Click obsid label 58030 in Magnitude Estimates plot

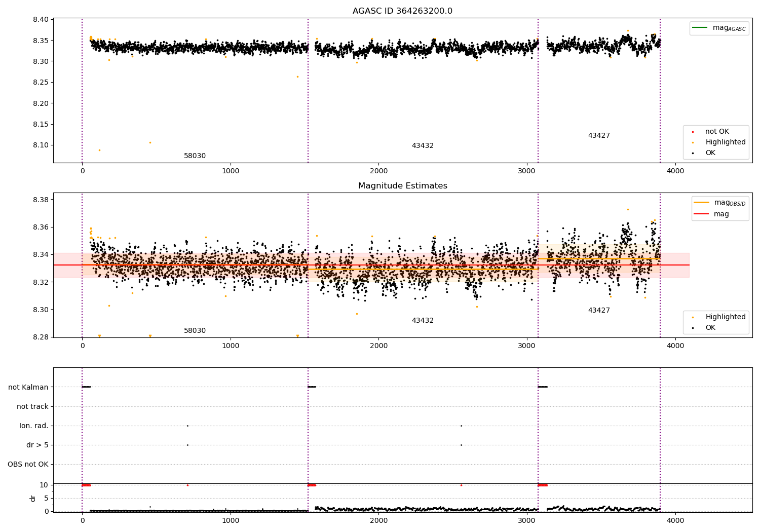(x=195, y=331)
